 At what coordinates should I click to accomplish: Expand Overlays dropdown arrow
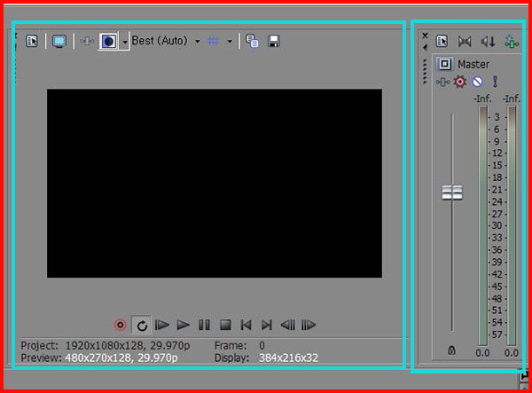click(x=230, y=42)
